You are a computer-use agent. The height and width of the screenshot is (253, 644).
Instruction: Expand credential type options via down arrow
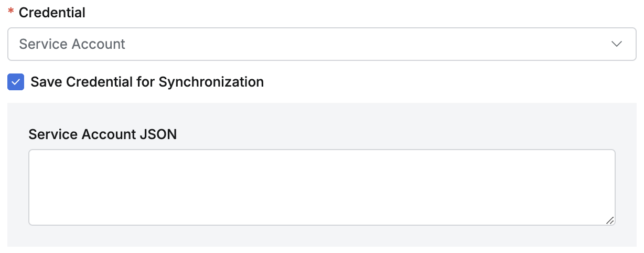pyautogui.click(x=617, y=44)
